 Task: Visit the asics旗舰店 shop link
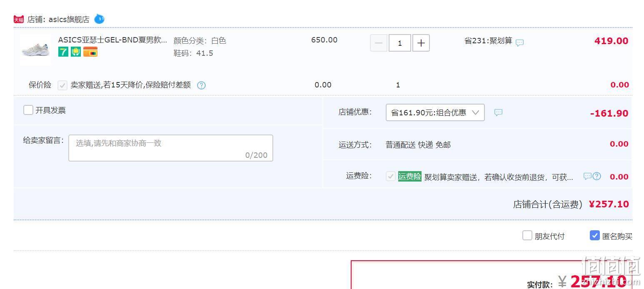click(69, 19)
